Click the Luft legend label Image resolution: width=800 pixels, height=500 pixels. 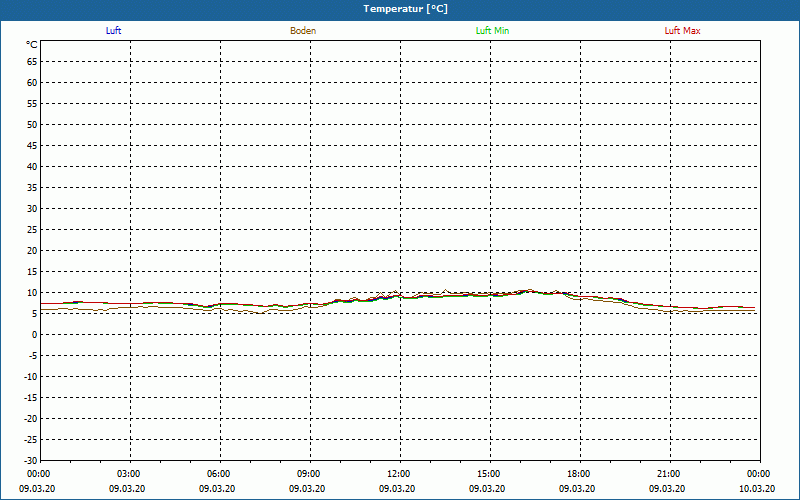(113, 31)
